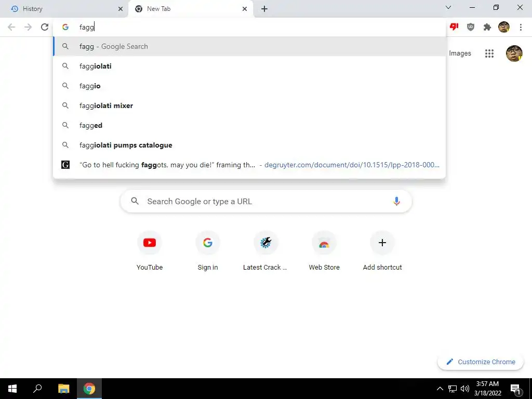Click the Google account avatar on page
Image resolution: width=532 pixels, height=399 pixels.
pos(514,54)
